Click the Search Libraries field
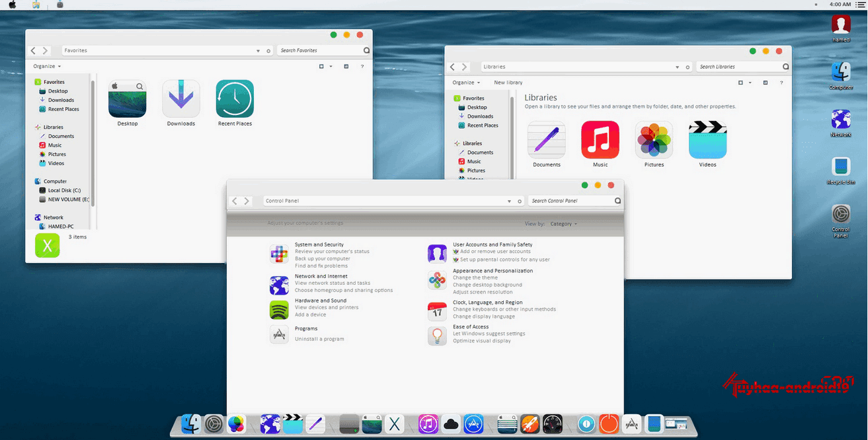868x440 pixels. [x=743, y=67]
